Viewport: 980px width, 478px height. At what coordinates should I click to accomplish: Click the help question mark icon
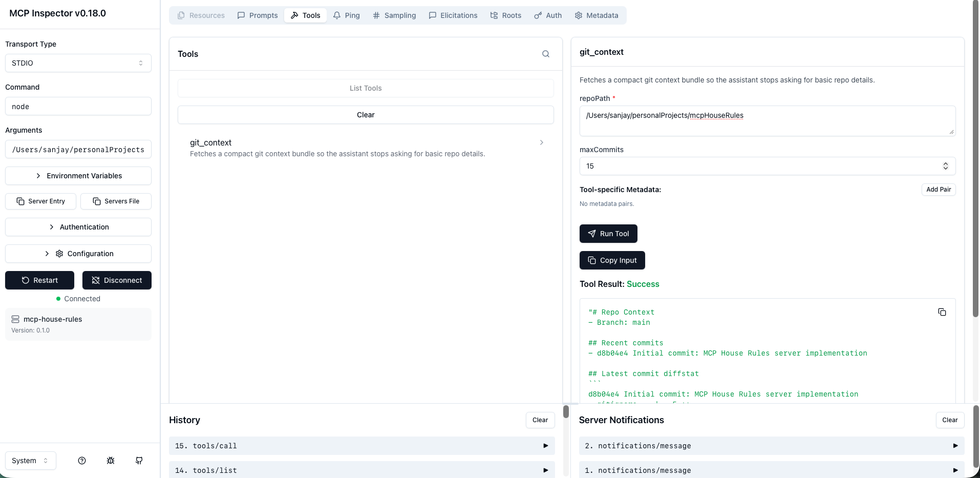click(81, 461)
